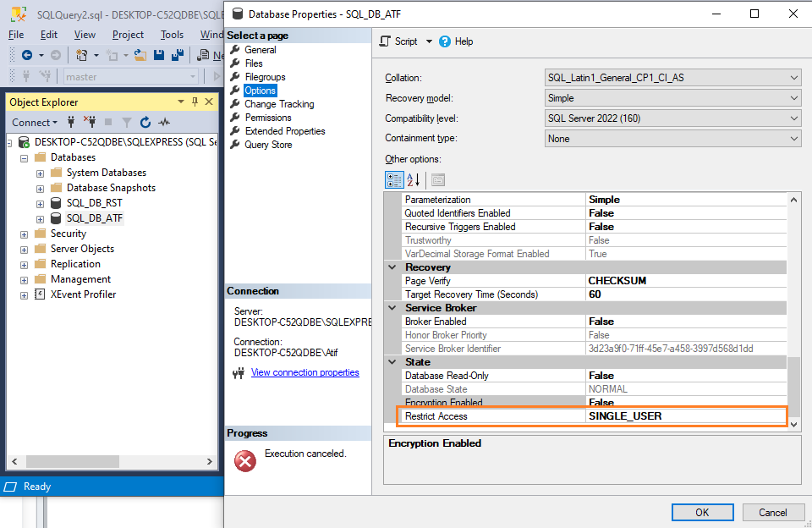
Task: Sort property grid alphabetically with A-Z icon
Action: pyautogui.click(x=414, y=179)
